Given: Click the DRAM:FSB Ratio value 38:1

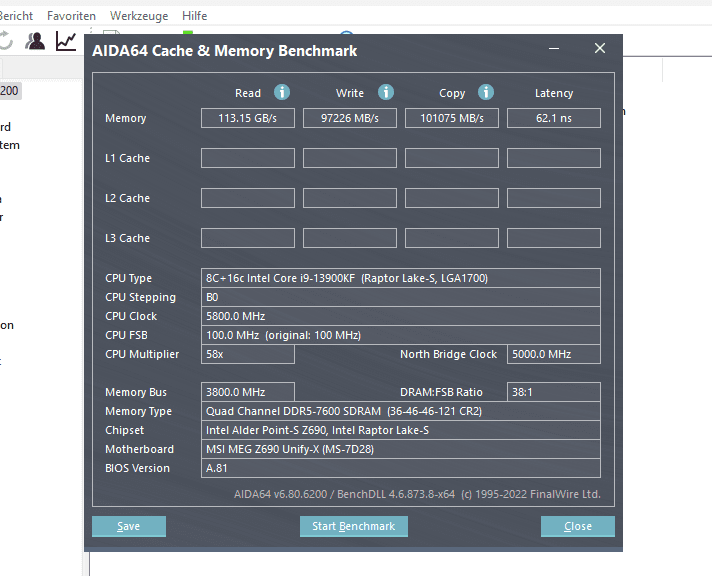Looking at the screenshot, I should [x=554, y=392].
